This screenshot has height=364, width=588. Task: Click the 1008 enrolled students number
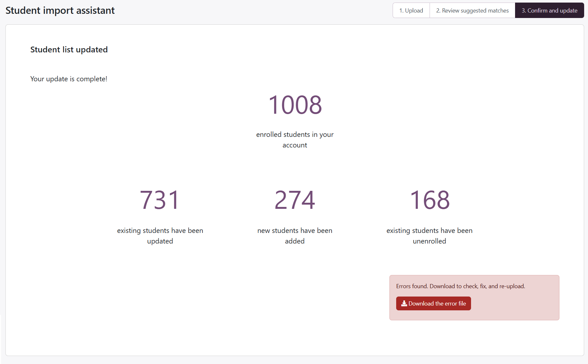pyautogui.click(x=295, y=105)
